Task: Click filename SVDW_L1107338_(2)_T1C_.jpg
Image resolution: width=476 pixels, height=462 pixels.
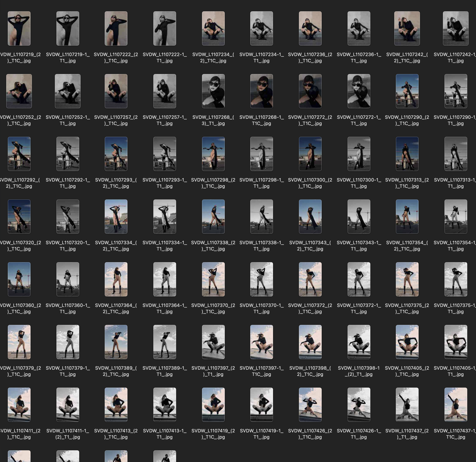Action: [x=213, y=246]
